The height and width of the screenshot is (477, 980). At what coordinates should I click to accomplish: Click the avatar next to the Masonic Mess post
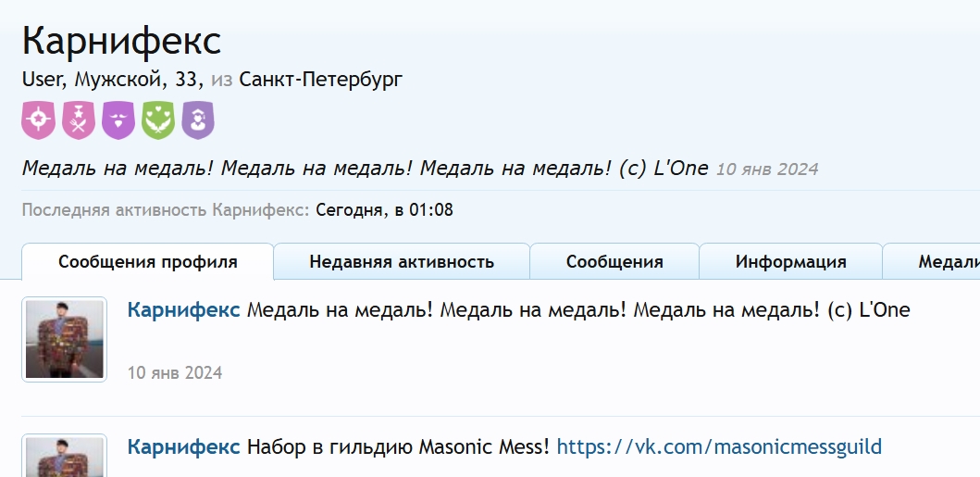click(65, 456)
